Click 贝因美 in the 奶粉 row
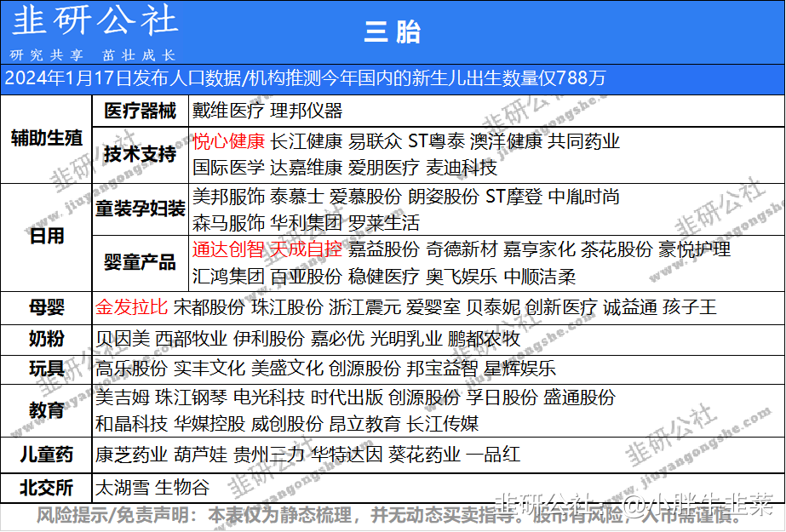 click(123, 338)
